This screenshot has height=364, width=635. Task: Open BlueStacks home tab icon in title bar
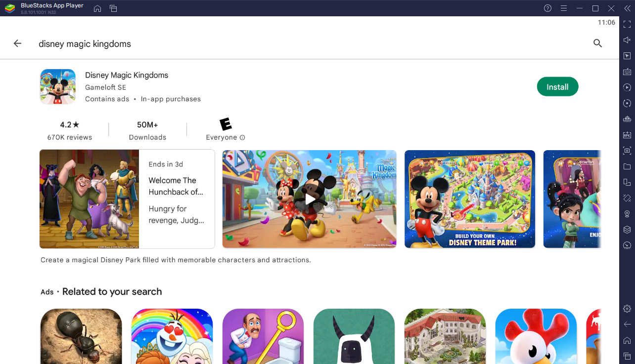[x=97, y=8]
